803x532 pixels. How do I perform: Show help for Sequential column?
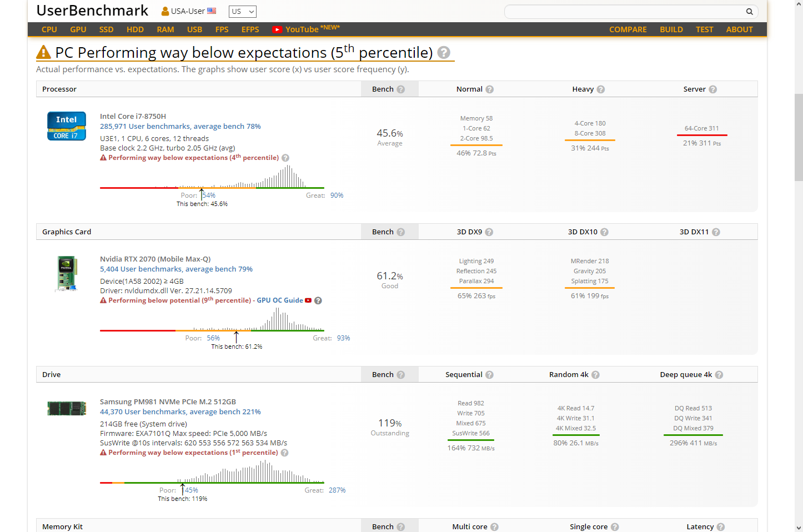(490, 375)
